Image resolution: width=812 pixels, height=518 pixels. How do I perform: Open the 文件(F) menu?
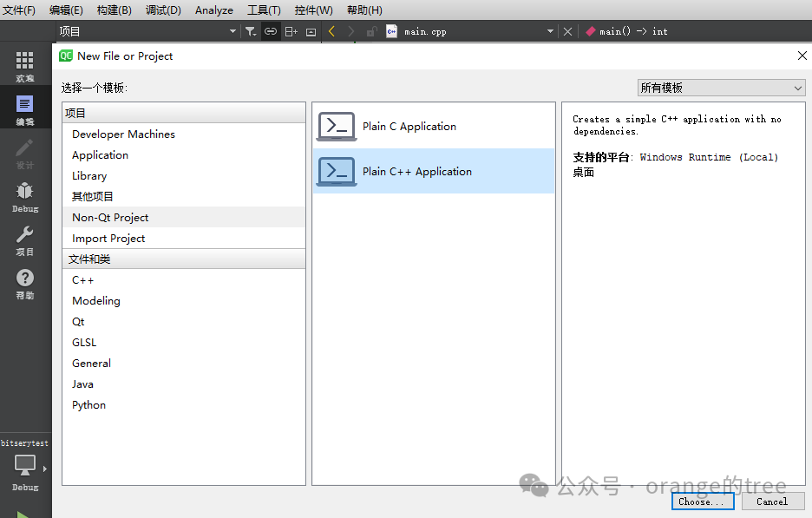[19, 10]
